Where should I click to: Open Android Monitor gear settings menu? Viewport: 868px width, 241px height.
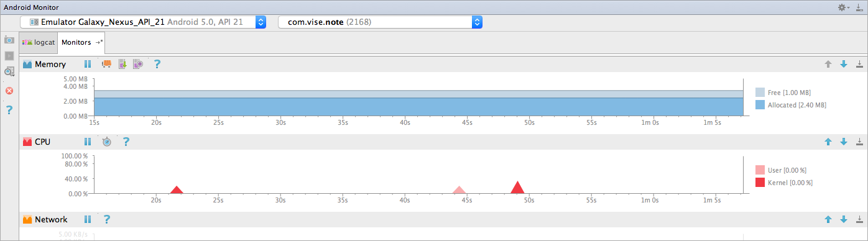tap(844, 7)
